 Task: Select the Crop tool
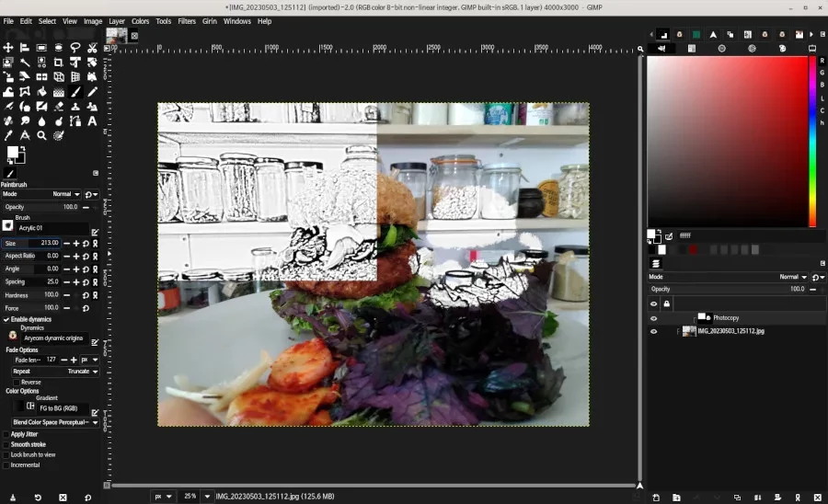(58, 63)
